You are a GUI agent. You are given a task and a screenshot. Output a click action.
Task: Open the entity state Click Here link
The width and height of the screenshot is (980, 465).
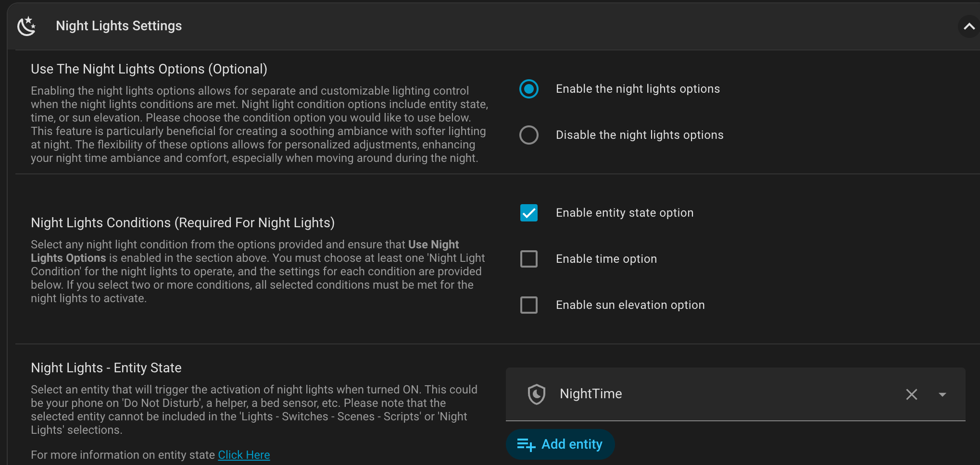[x=244, y=455]
